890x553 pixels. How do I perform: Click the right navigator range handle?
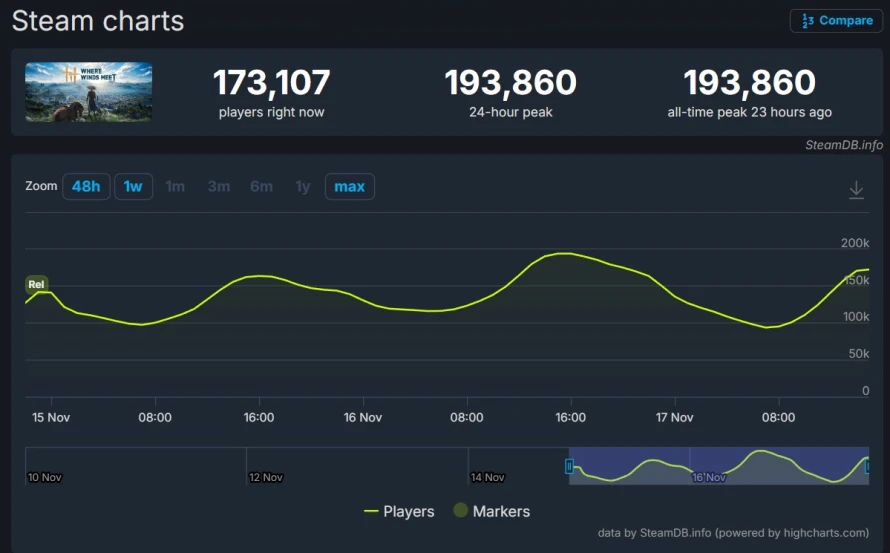[x=867, y=467]
